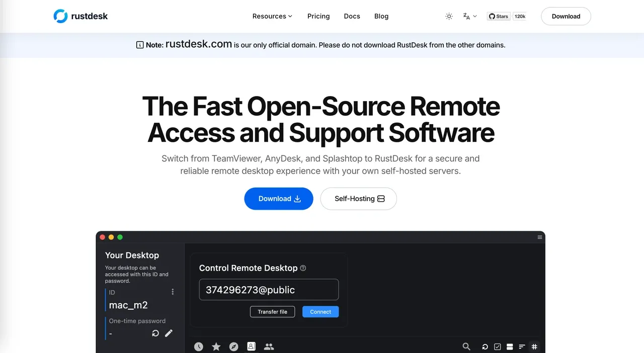Open the GitHub Stars badge
644x353 pixels.
(x=499, y=16)
